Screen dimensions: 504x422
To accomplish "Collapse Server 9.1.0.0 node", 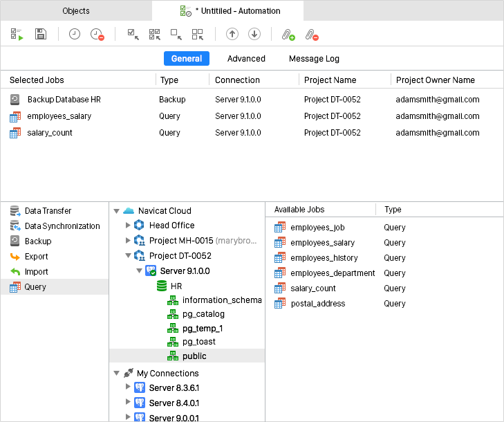I will tap(139, 270).
